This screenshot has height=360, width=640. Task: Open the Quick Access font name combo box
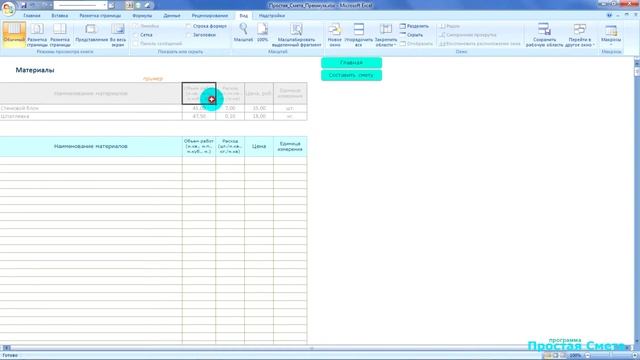[80, 5]
